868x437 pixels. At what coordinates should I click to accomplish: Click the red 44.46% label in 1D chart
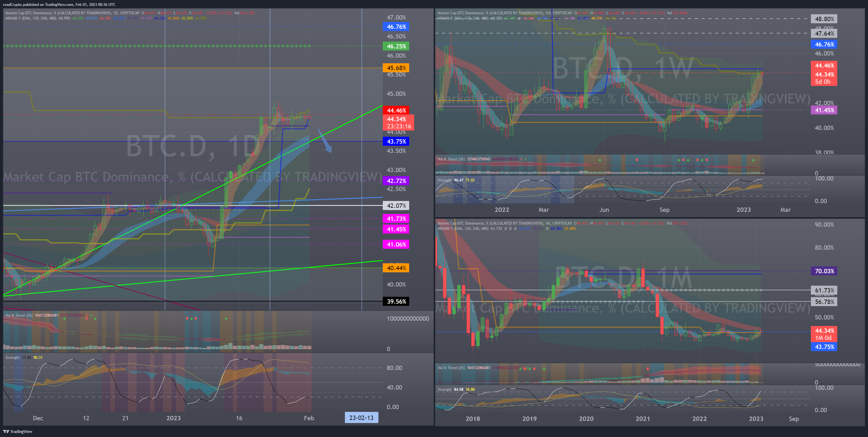pyautogui.click(x=396, y=110)
